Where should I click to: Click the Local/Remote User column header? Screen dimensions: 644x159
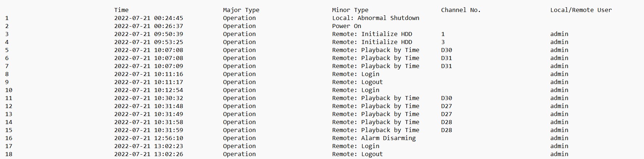click(x=581, y=10)
